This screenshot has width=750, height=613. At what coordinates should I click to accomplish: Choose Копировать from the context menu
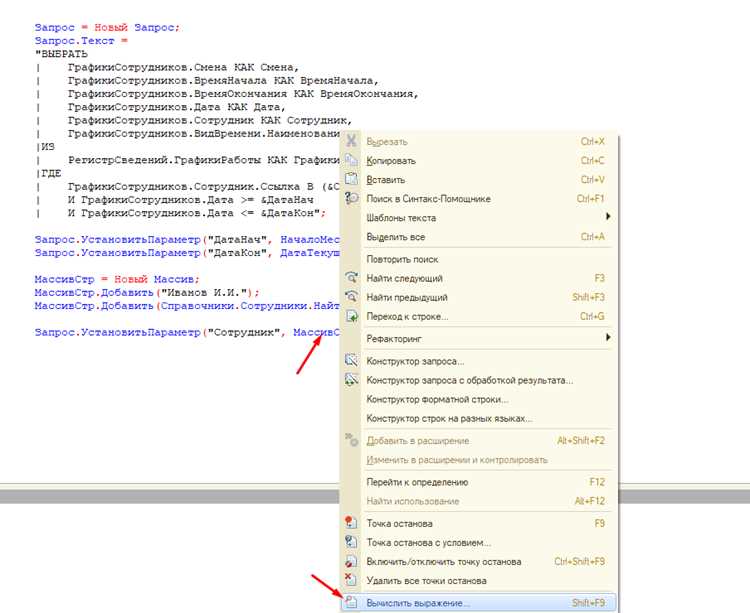(478, 161)
